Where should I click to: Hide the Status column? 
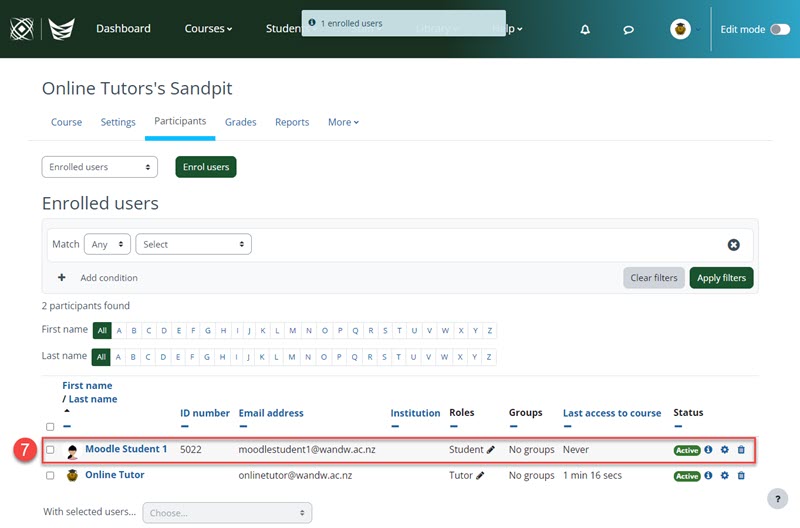[678, 426]
